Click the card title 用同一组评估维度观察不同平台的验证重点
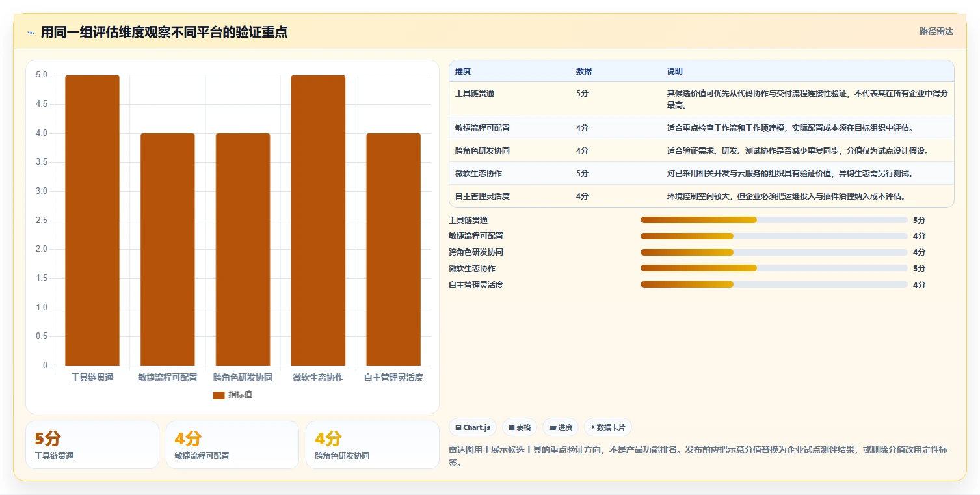980x495 pixels. [x=164, y=32]
